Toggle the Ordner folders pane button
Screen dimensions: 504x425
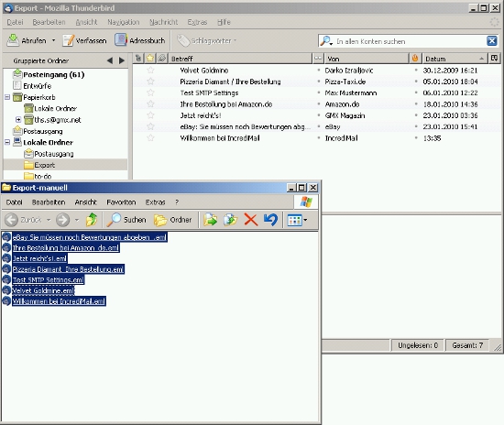[x=172, y=220]
